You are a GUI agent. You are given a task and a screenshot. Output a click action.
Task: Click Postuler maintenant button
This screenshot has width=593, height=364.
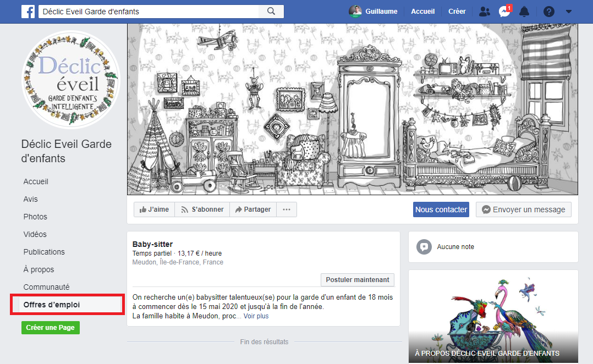358,280
